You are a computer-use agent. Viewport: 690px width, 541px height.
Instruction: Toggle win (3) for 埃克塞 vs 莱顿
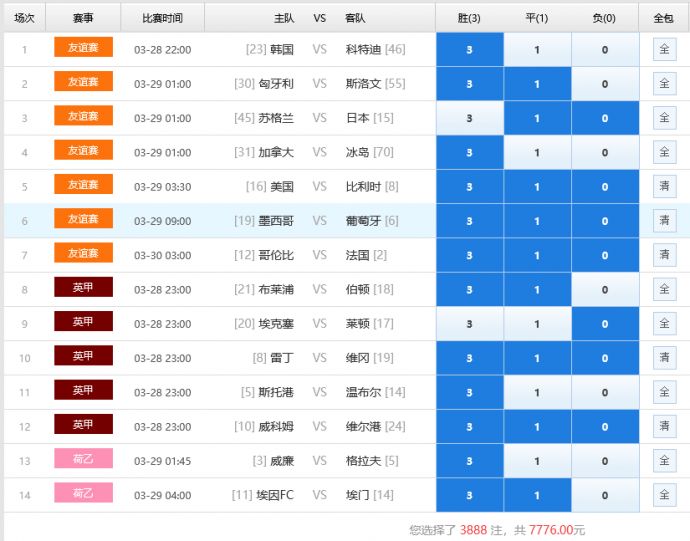click(469, 324)
